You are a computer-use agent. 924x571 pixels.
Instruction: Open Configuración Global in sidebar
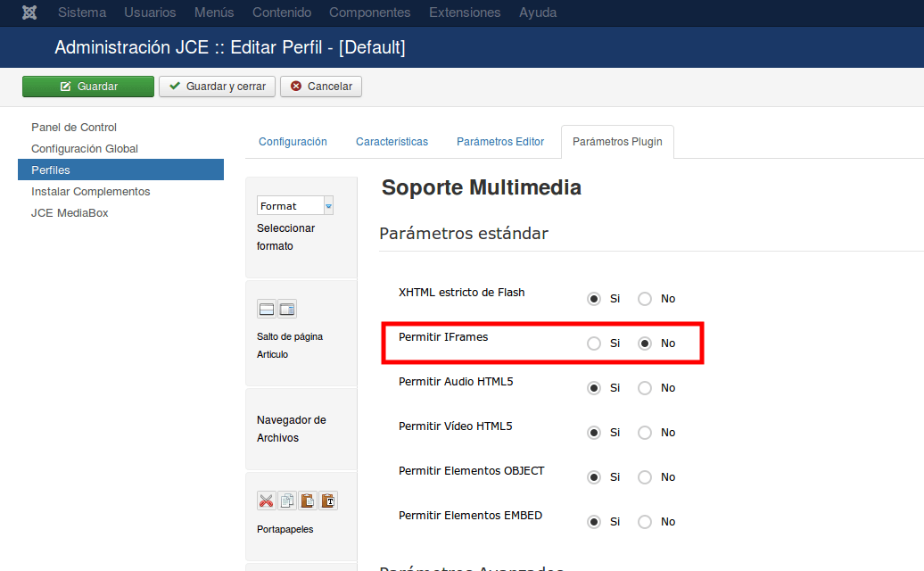(x=84, y=148)
